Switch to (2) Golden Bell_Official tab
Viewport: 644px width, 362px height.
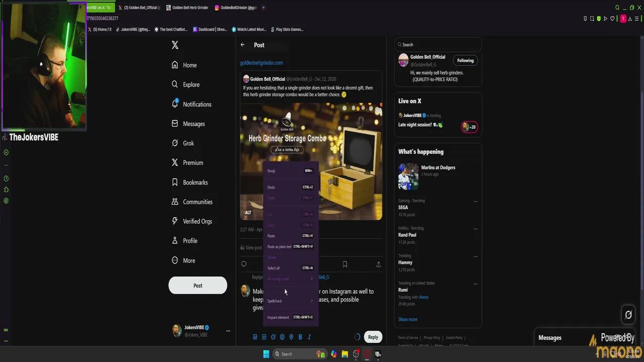click(x=139, y=8)
